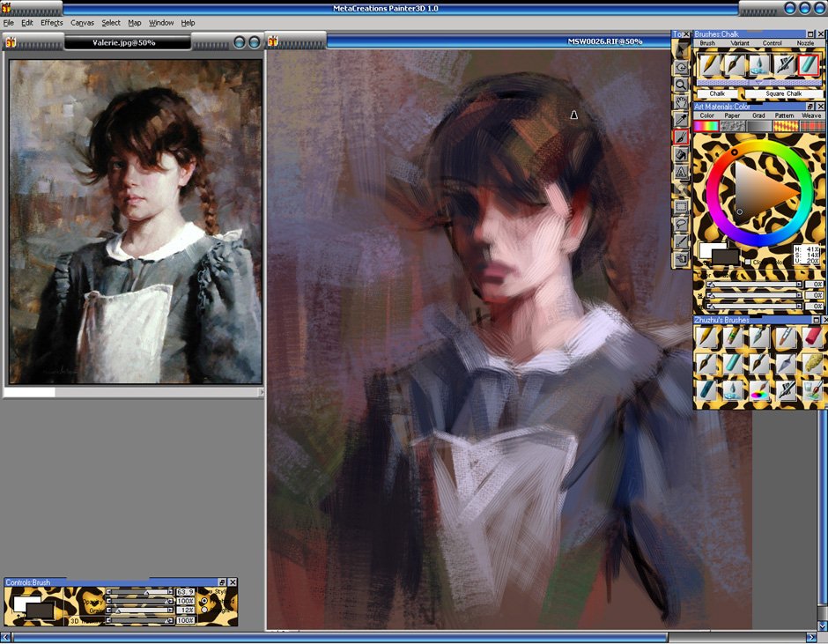Pick the green-banded pencil in Zhuzhu's Brushes
Image resolution: width=828 pixels, height=644 pixels.
[733, 337]
